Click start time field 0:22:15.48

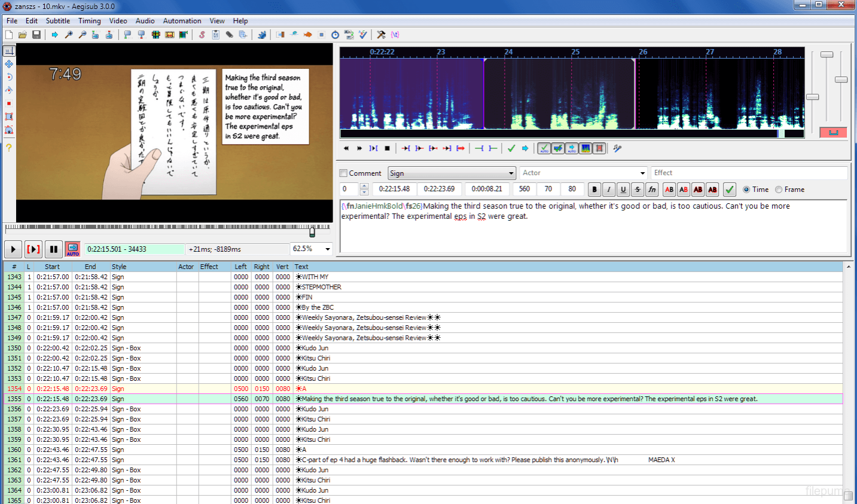click(x=394, y=190)
